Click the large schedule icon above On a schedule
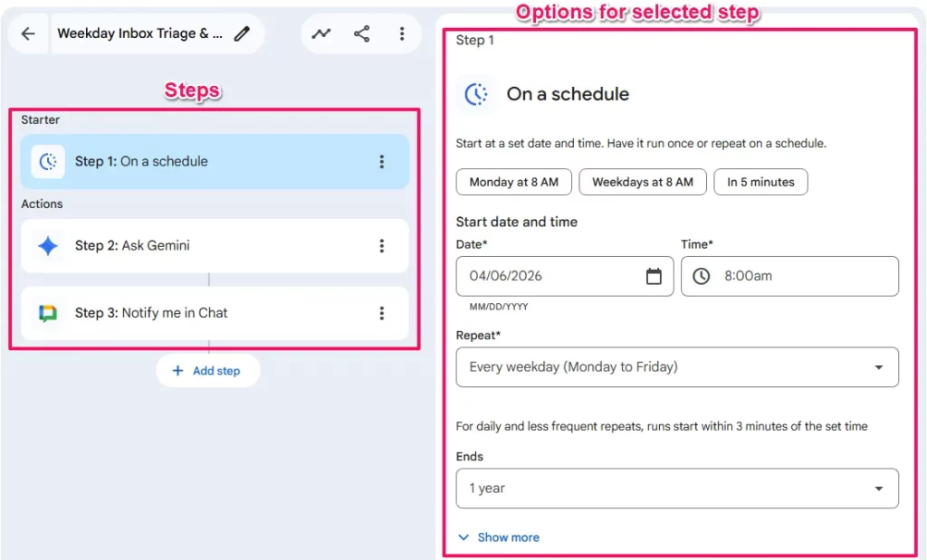The image size is (927, 560). [476, 93]
